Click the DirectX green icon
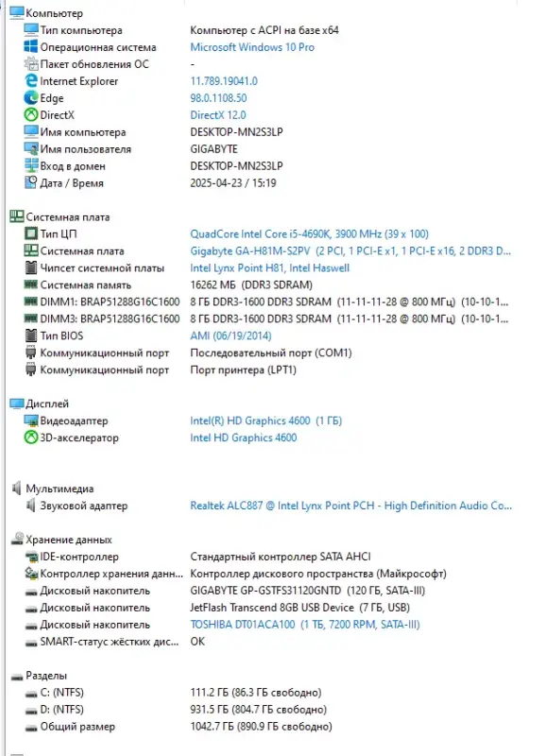The height and width of the screenshot is (756, 545). click(x=31, y=114)
